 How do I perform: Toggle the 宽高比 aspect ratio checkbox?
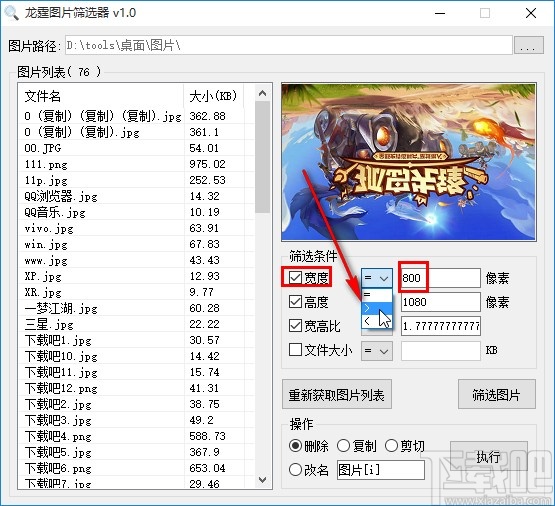[x=295, y=326]
